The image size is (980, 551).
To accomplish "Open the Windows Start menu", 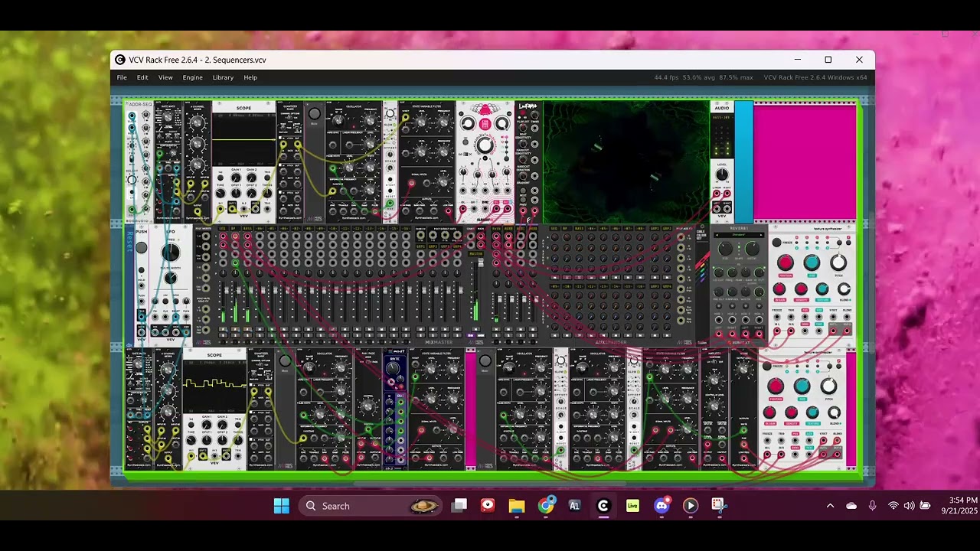I will coord(282,506).
